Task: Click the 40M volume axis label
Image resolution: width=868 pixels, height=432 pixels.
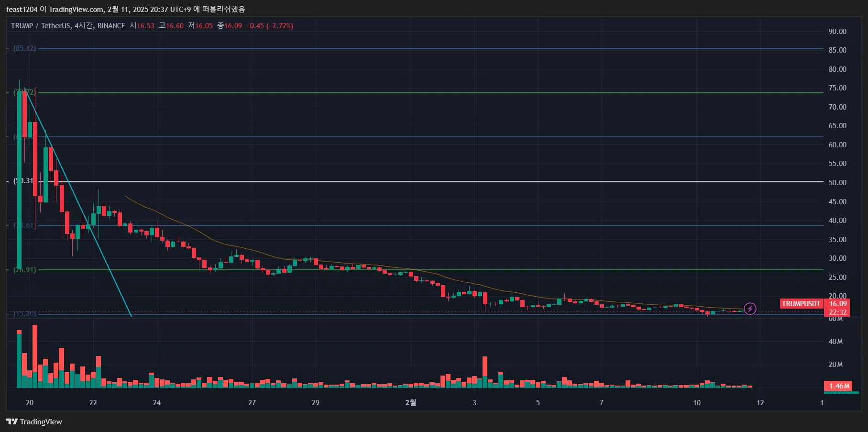Action: tap(835, 342)
